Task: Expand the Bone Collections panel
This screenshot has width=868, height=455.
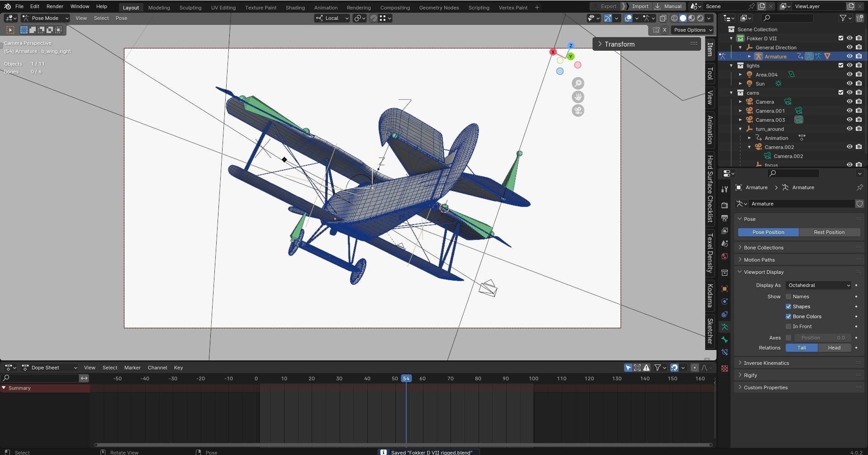Action: click(x=800, y=248)
